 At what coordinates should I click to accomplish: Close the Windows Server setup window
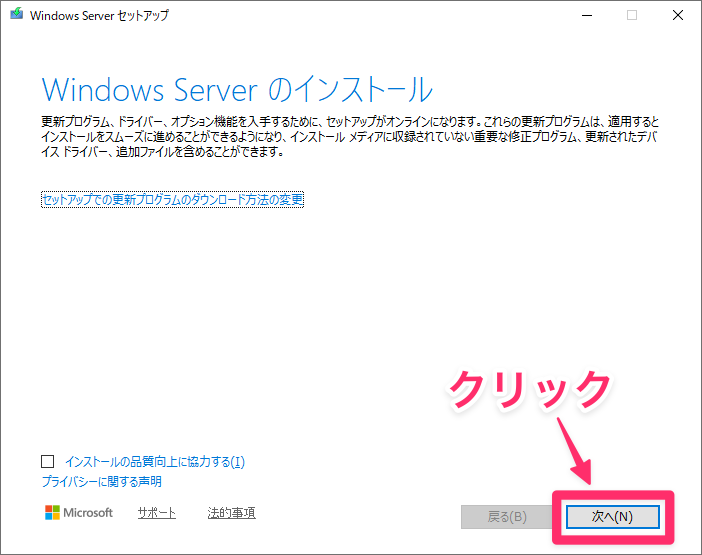tap(677, 16)
